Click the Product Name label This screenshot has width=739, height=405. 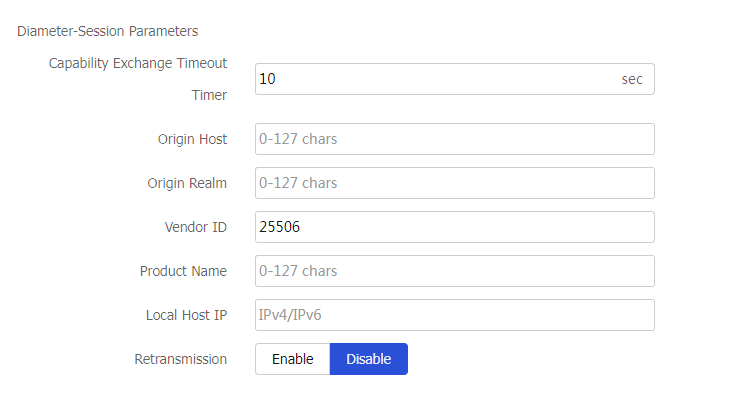[x=183, y=271]
